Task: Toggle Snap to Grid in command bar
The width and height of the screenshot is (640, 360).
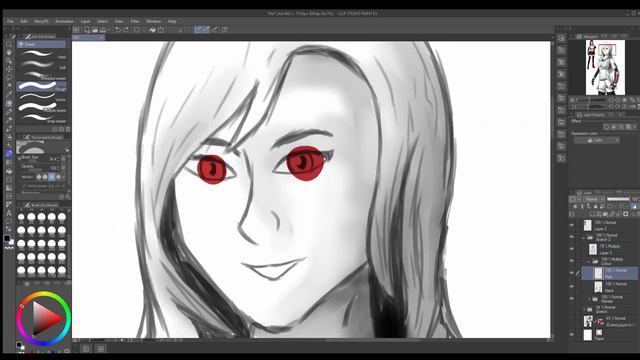Action: pyautogui.click(x=215, y=30)
